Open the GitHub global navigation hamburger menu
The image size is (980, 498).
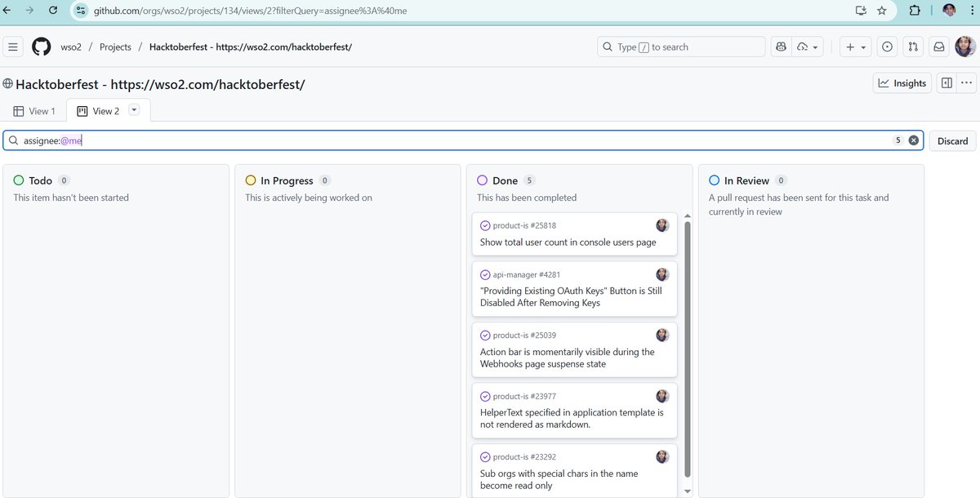point(13,47)
